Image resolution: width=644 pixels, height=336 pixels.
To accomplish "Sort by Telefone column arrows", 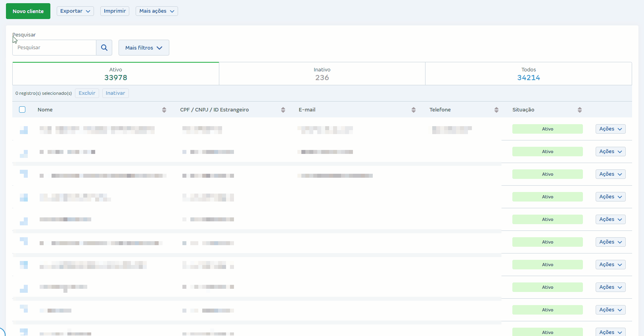I will click(496, 110).
